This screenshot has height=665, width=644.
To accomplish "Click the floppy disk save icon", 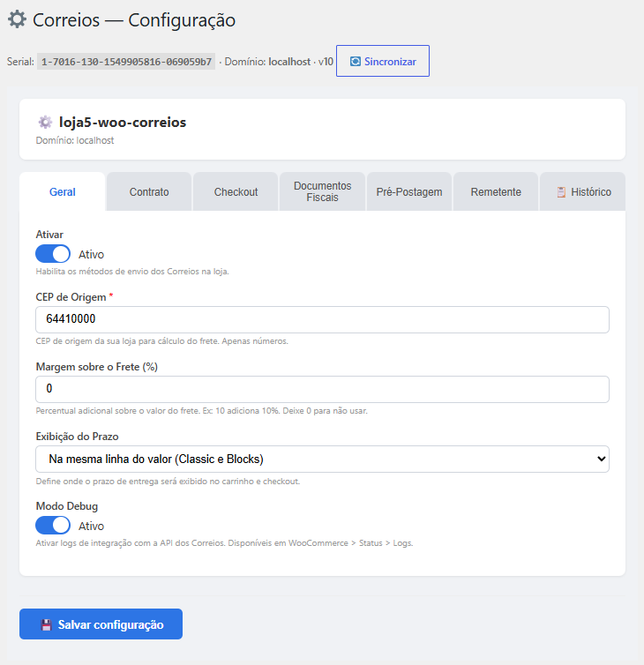I will click(46, 624).
